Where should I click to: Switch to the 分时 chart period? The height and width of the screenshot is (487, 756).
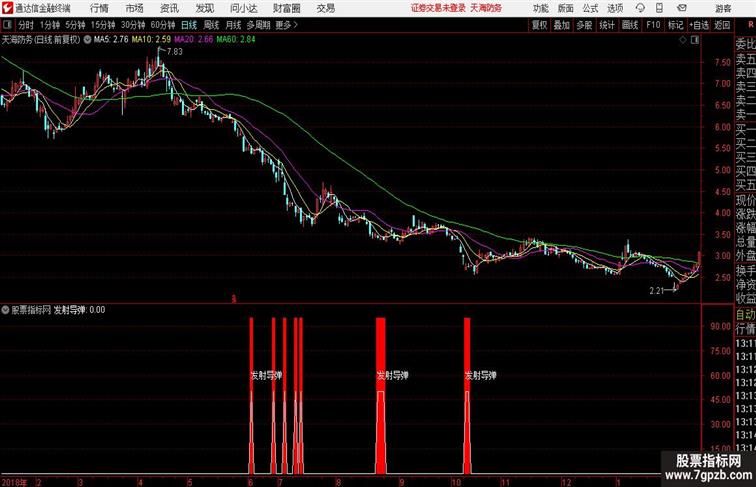pyautogui.click(x=26, y=25)
